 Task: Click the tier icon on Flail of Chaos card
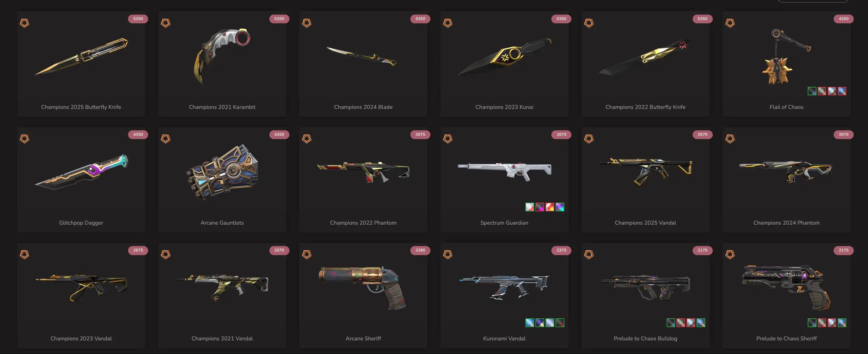(730, 23)
